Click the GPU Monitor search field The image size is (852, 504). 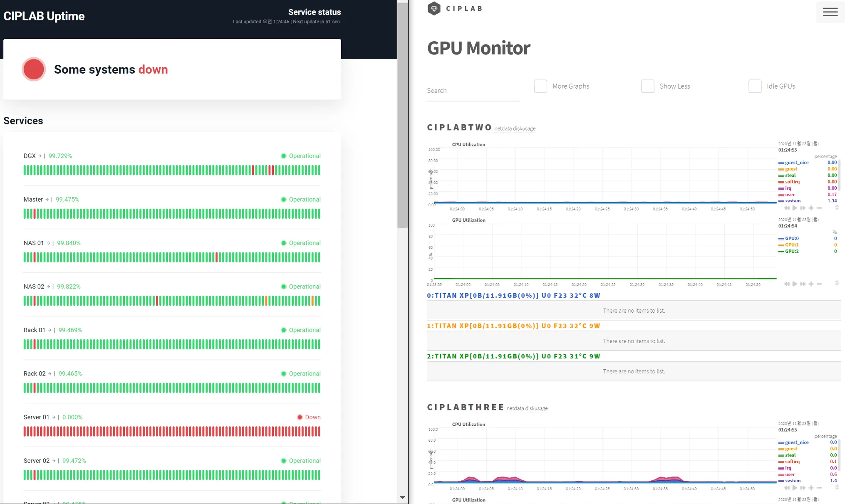point(473,91)
